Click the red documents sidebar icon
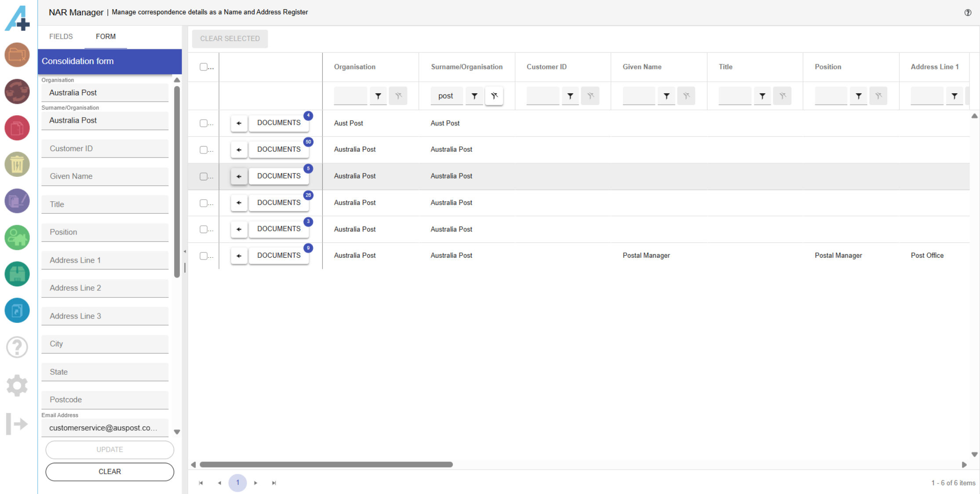980x494 pixels. pyautogui.click(x=17, y=128)
